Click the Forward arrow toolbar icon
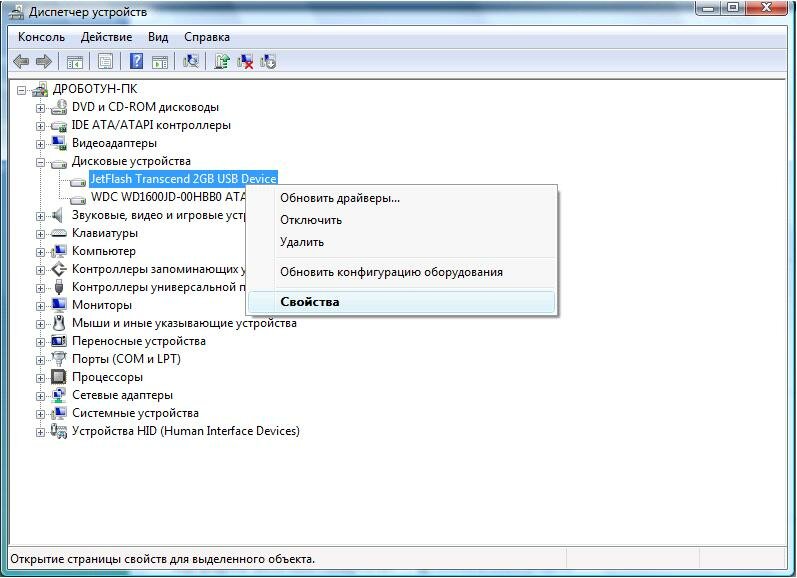 coord(44,62)
